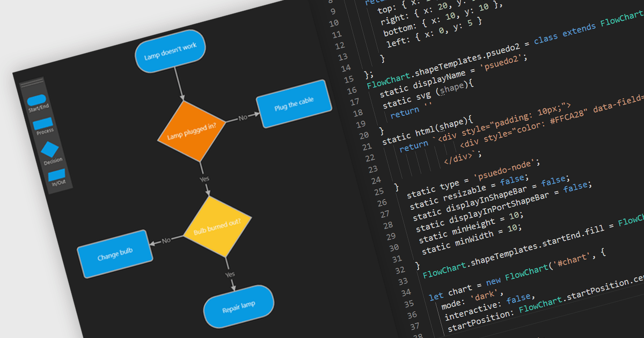644x338 pixels.
Task: Click the 'static minHeight = 10' line
Action: point(472,229)
